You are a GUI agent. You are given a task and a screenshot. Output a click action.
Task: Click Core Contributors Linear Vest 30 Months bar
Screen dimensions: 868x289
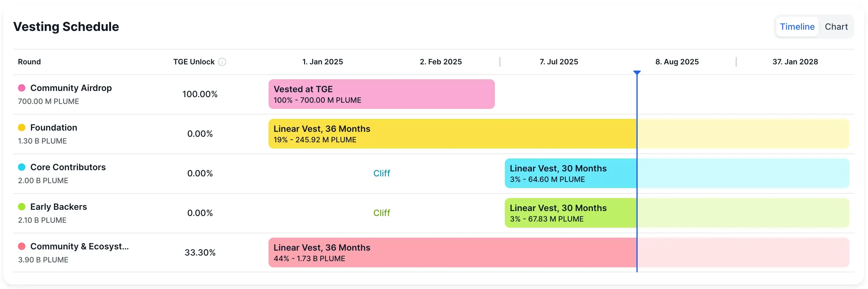(570, 173)
